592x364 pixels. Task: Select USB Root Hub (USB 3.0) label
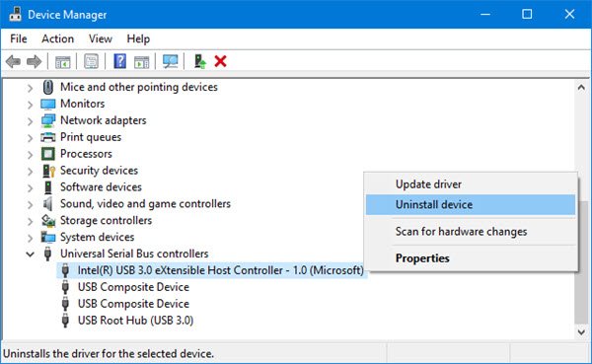pos(135,321)
